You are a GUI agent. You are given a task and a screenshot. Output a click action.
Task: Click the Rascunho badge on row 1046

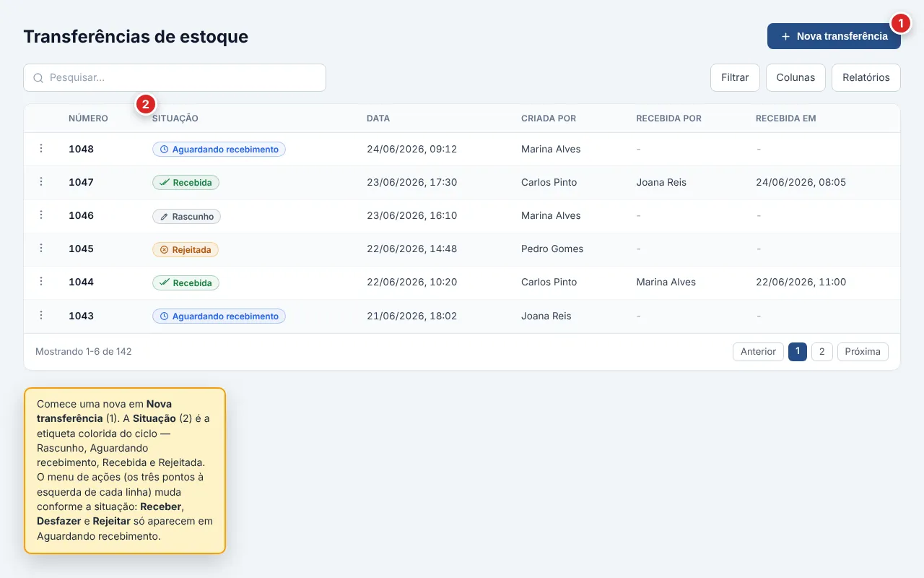tap(186, 216)
